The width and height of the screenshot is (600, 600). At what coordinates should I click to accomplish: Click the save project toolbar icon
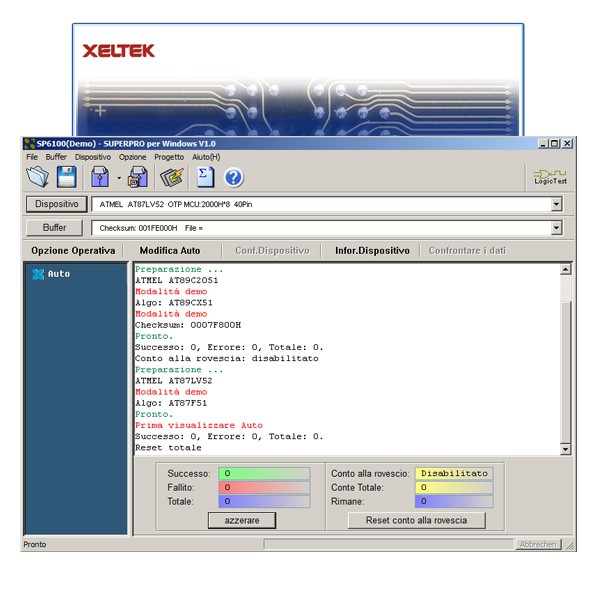point(138,177)
